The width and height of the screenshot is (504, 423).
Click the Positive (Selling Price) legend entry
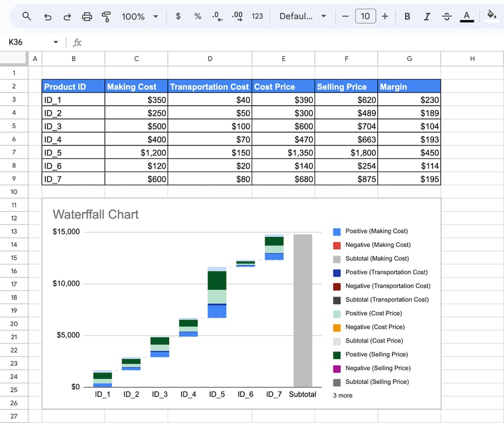point(371,355)
